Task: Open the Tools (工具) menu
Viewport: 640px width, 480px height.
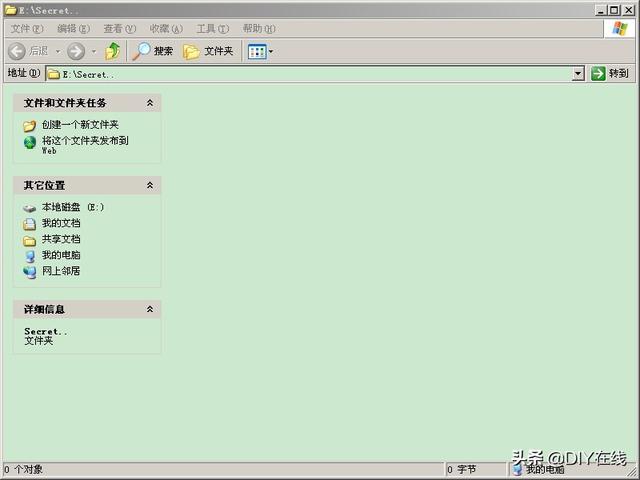Action: [x=213, y=29]
